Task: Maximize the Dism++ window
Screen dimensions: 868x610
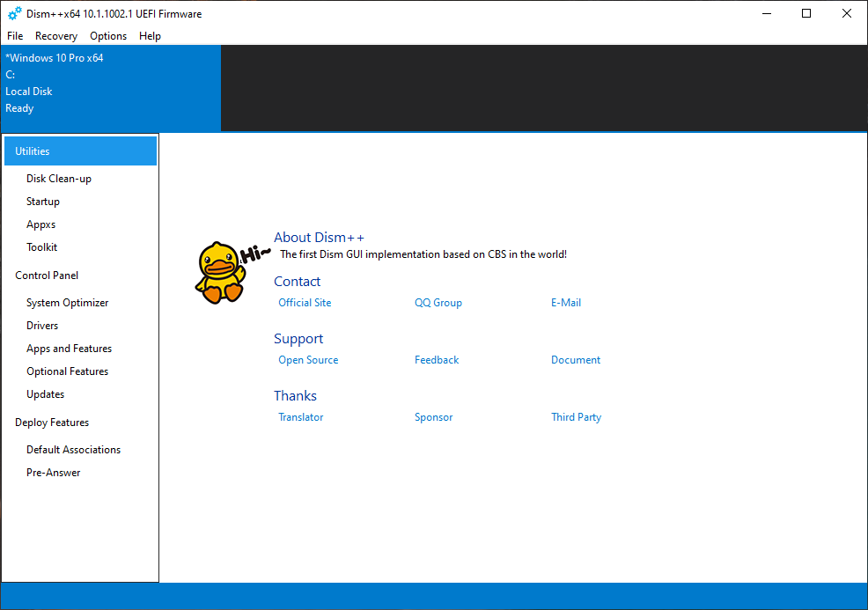Action: click(x=806, y=13)
